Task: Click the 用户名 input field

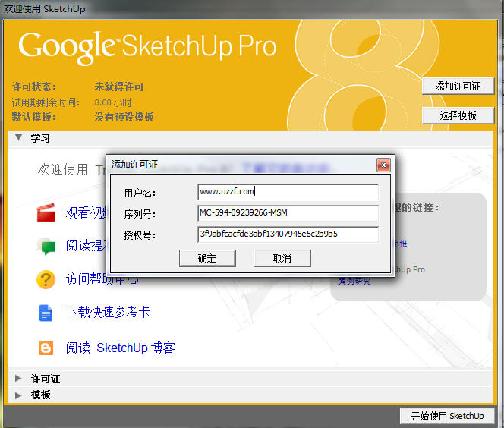Action: point(288,192)
